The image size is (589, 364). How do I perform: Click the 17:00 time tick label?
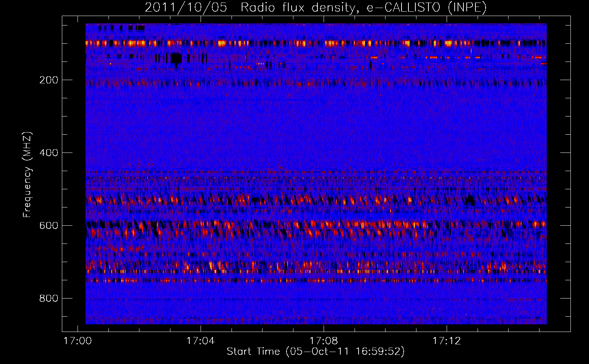78,341
